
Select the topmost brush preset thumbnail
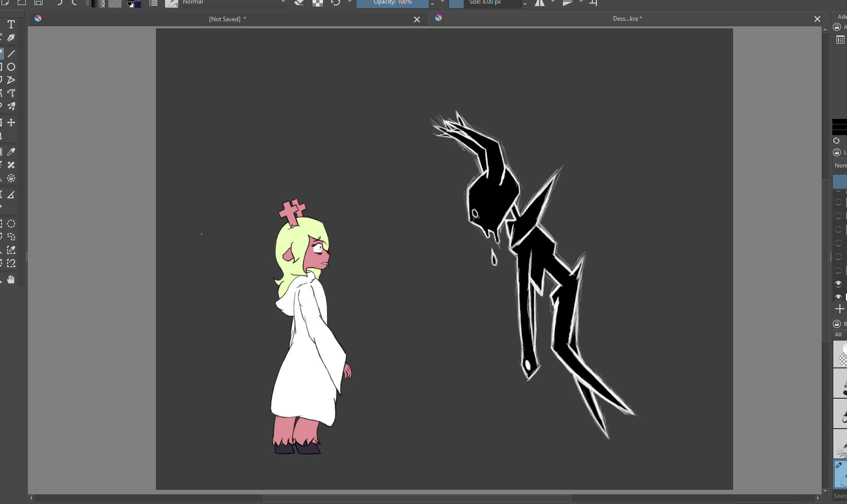840,354
